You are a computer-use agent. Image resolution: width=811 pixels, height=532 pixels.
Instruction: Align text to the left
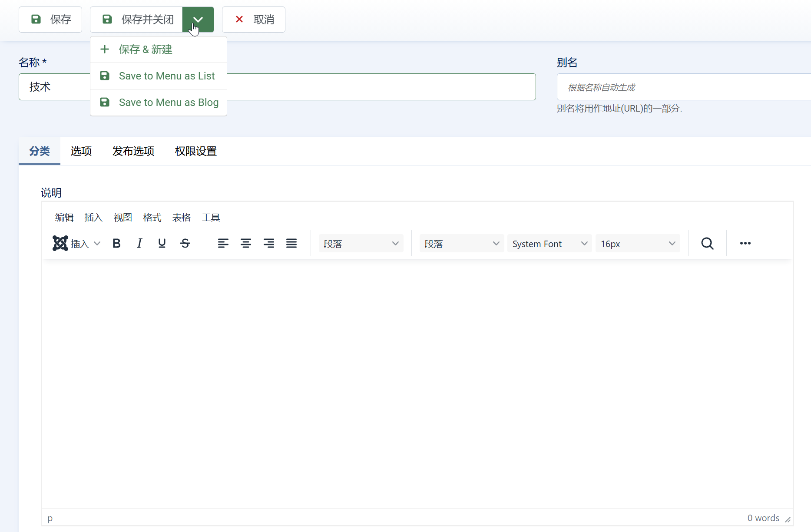click(223, 243)
